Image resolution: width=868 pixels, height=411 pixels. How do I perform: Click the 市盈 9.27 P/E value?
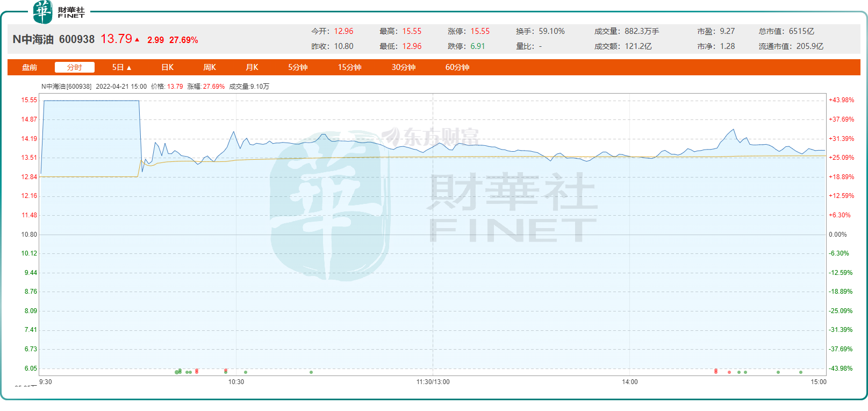pos(716,31)
